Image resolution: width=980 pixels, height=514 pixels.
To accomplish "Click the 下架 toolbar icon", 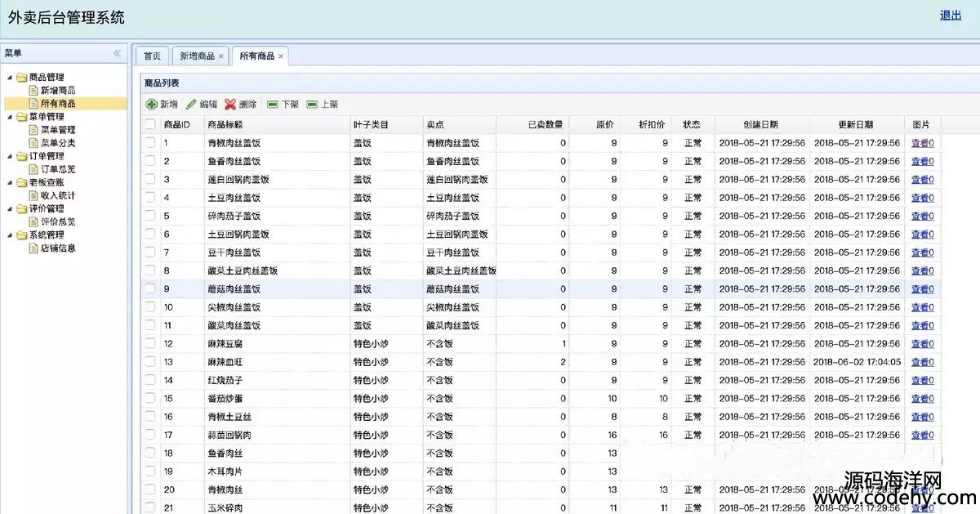I will pos(273,105).
